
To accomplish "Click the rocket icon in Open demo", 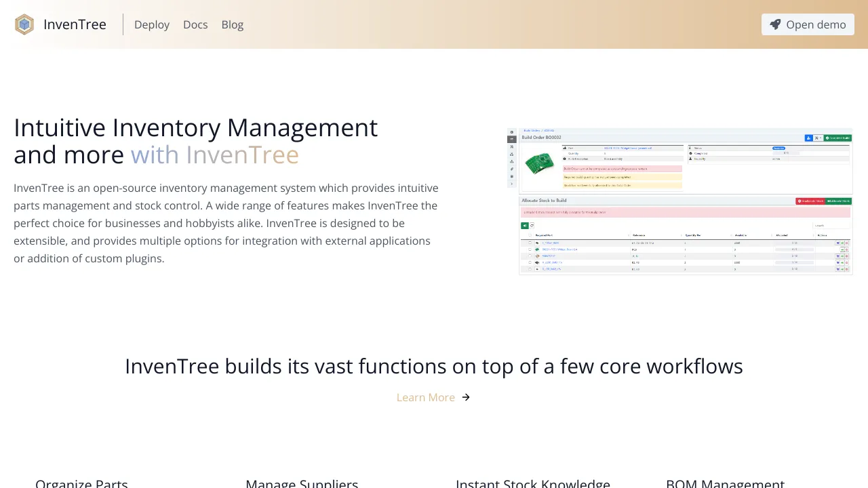I will pyautogui.click(x=775, y=24).
